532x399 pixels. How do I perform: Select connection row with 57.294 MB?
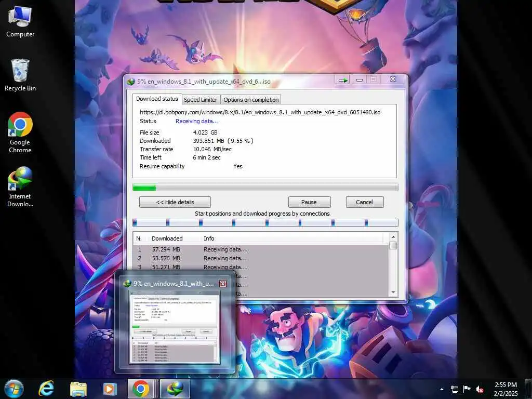(x=261, y=249)
